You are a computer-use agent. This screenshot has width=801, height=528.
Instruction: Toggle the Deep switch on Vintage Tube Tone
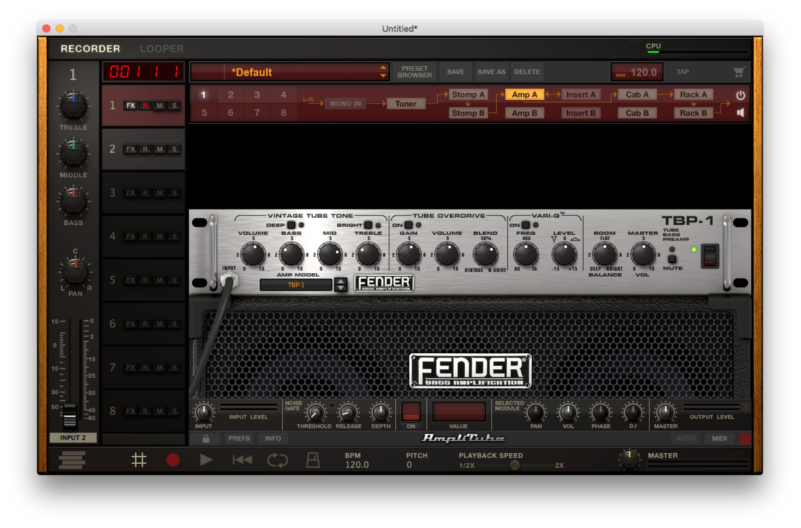click(291, 225)
